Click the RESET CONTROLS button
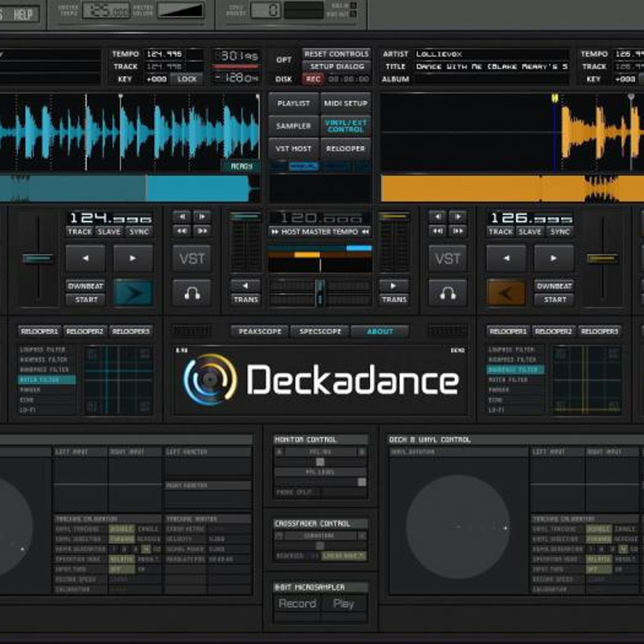 (x=336, y=54)
